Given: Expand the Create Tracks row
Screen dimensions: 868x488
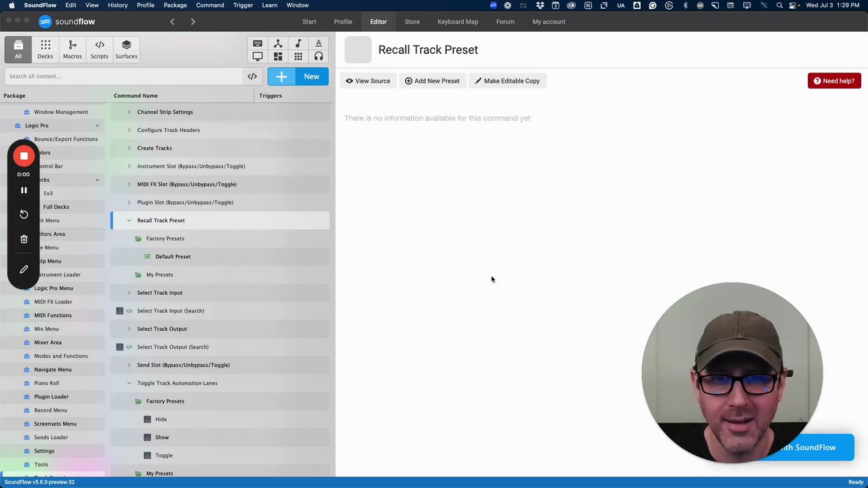Looking at the screenshot, I should (129, 148).
